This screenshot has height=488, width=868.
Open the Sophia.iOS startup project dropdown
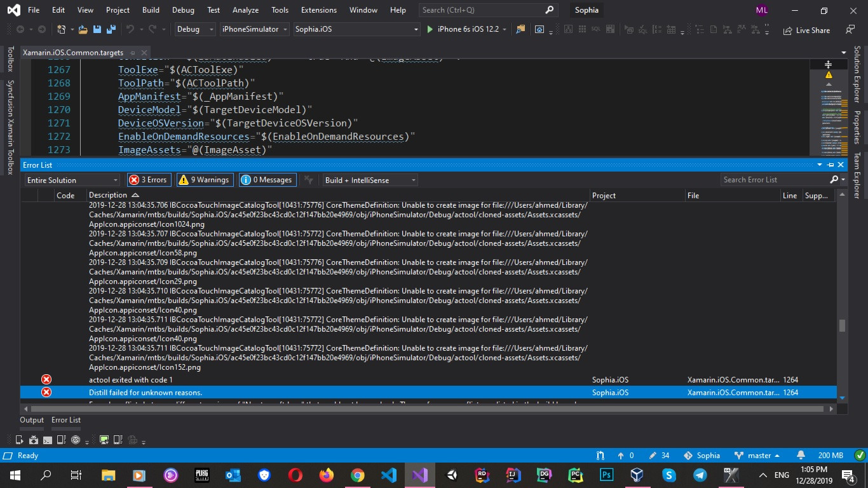point(356,29)
